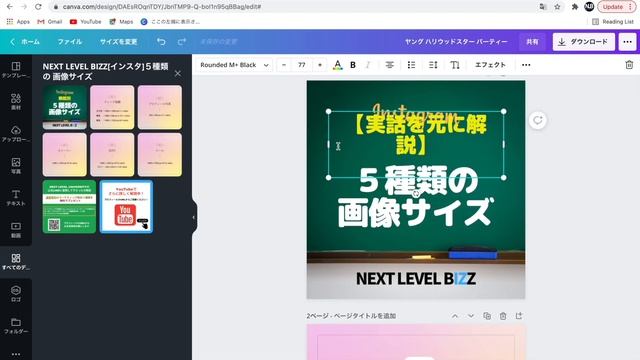The height and width of the screenshot is (360, 640).
Task: Add a new page after page 2
Action: (x=519, y=316)
